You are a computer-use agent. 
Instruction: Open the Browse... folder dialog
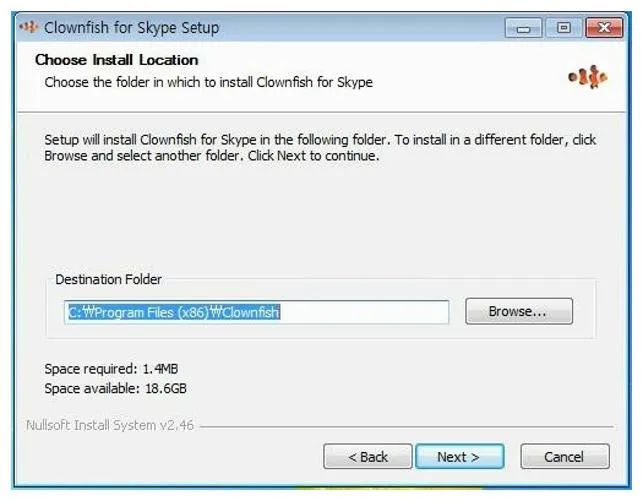point(519,311)
